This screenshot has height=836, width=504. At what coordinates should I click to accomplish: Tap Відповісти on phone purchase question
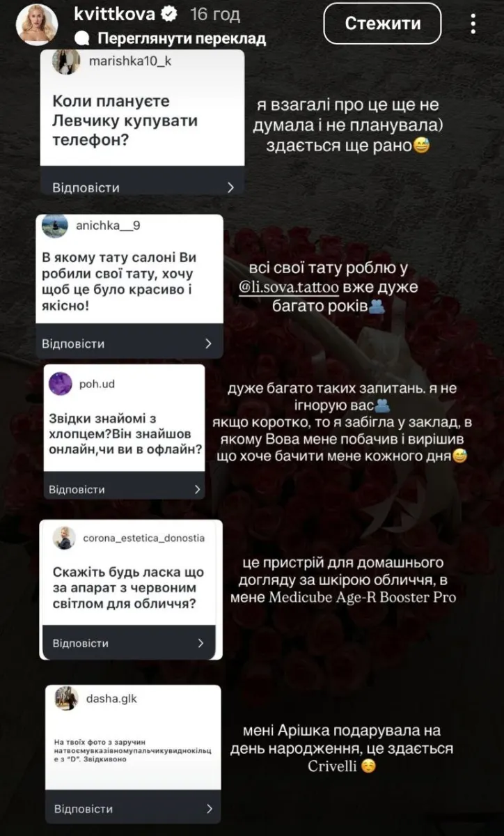[x=86, y=187]
